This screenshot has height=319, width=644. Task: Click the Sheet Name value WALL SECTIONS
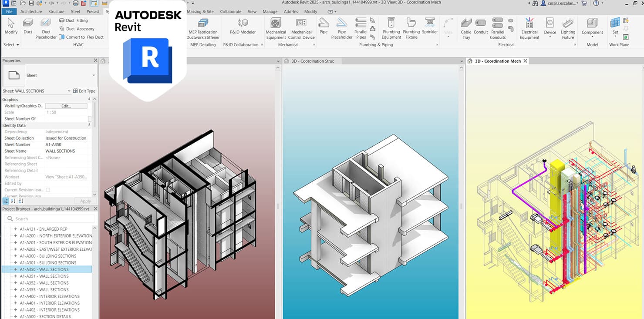point(60,151)
